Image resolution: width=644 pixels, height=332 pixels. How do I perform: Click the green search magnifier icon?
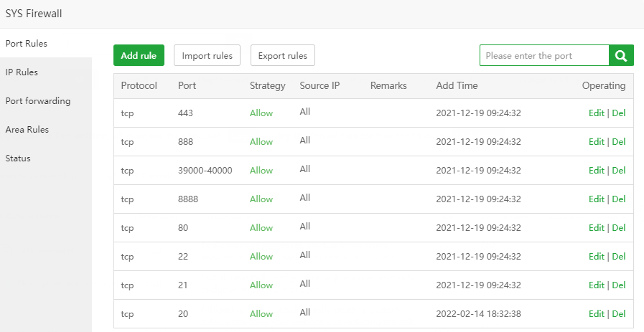pyautogui.click(x=621, y=55)
